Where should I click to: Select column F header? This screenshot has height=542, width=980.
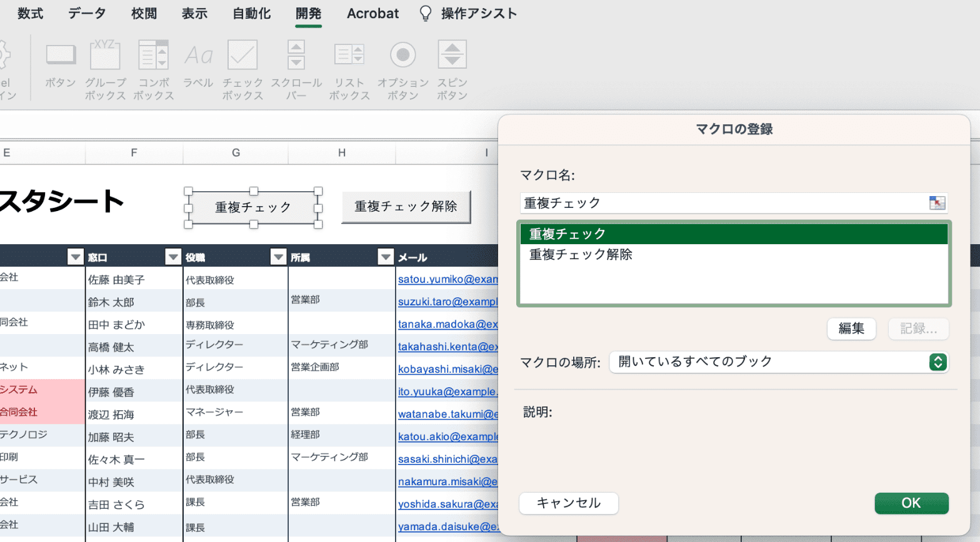click(134, 152)
